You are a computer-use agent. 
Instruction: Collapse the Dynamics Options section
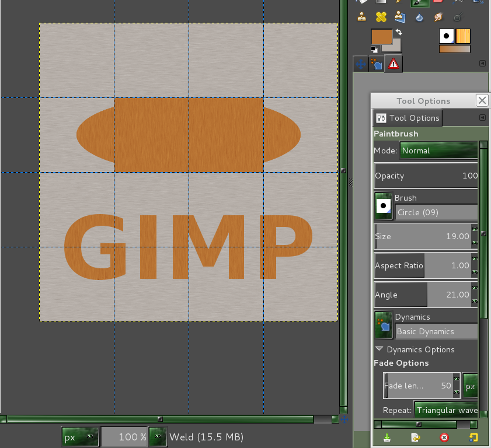[379, 349]
